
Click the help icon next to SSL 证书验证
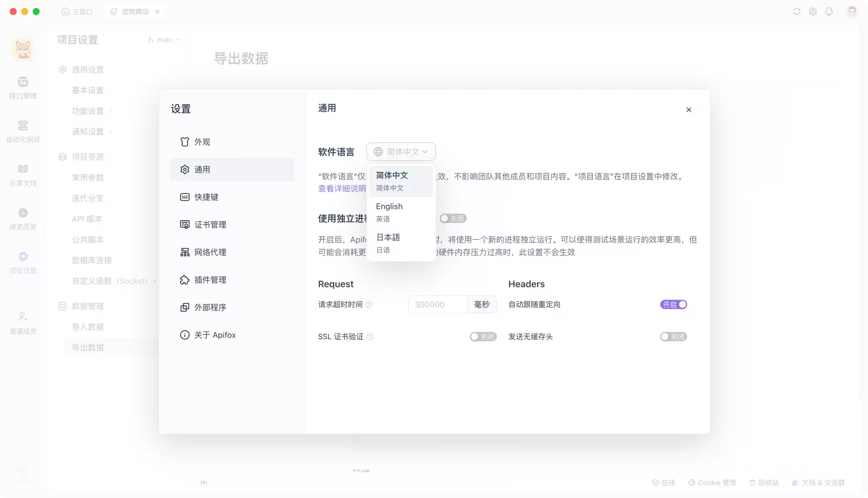click(x=370, y=337)
